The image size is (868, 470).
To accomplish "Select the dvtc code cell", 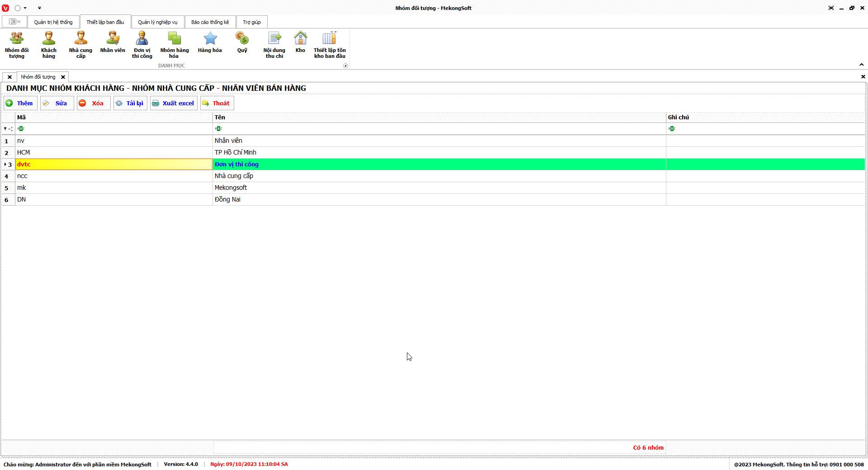I will click(114, 164).
